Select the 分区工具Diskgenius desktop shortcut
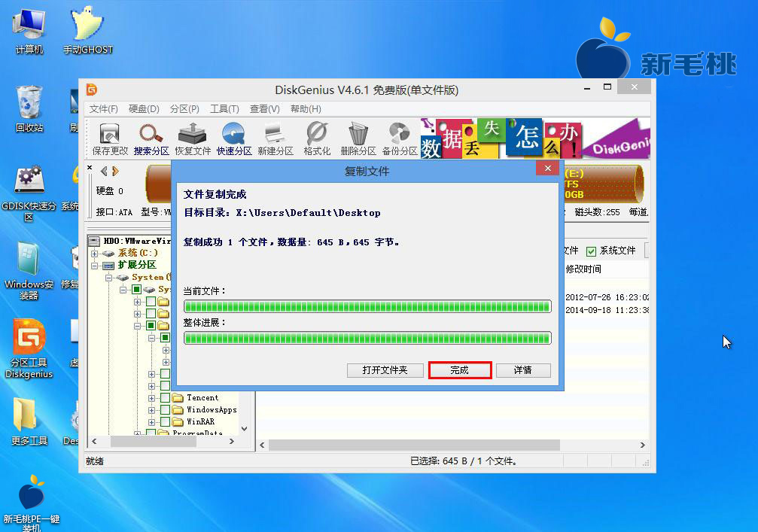The height and width of the screenshot is (532, 758). pos(29,349)
